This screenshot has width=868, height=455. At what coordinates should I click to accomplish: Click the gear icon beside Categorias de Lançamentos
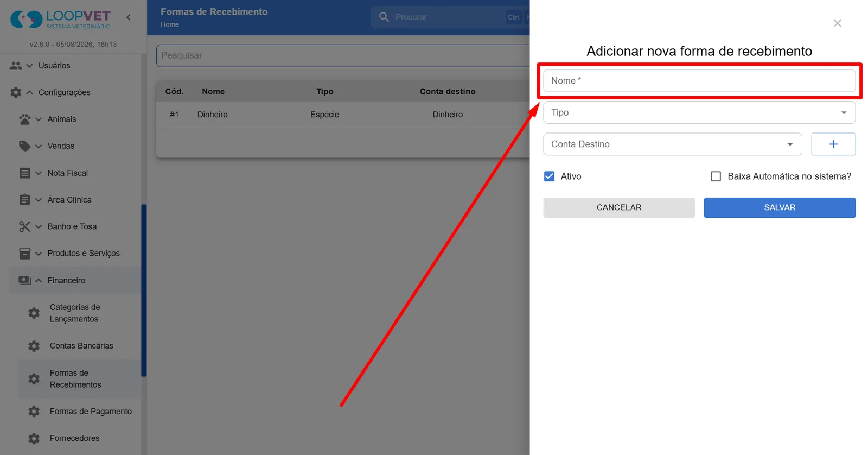[x=34, y=313]
